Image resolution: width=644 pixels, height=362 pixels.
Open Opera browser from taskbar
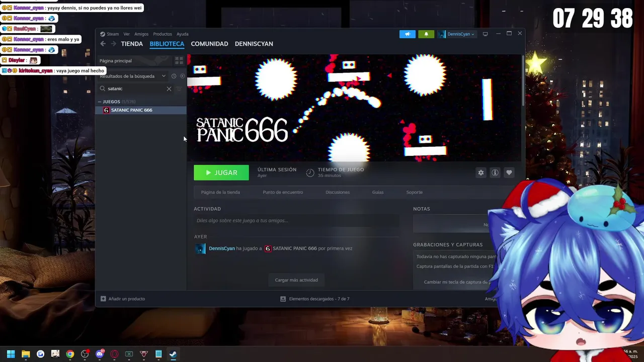tap(114, 354)
